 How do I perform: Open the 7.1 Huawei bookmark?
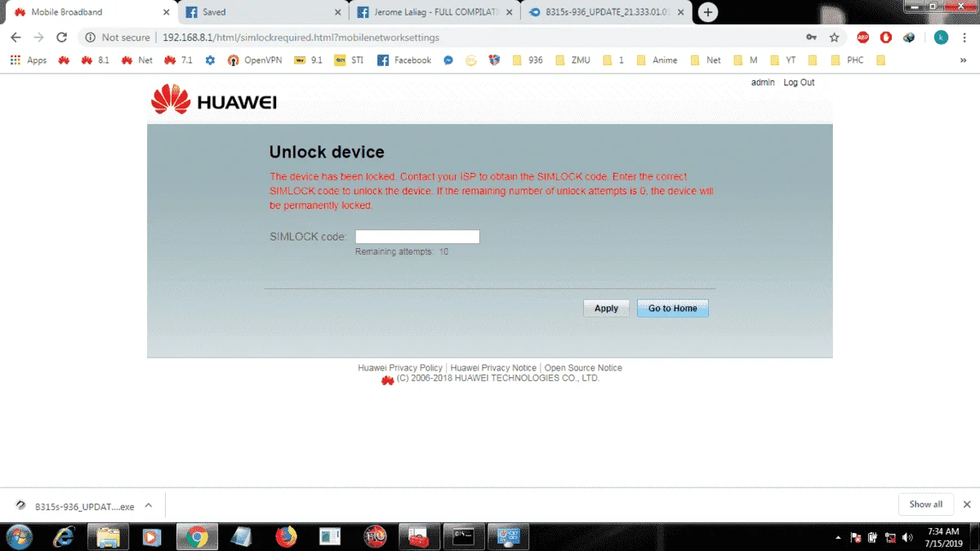click(x=178, y=60)
